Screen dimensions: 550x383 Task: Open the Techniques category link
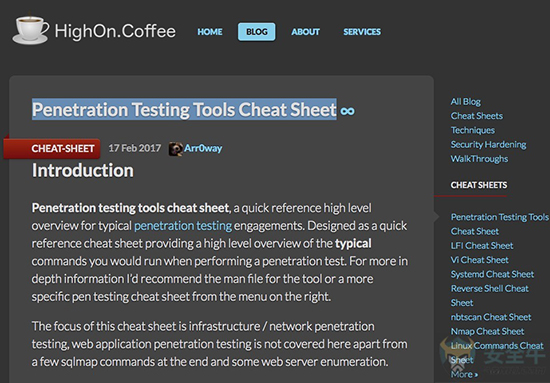(x=472, y=130)
